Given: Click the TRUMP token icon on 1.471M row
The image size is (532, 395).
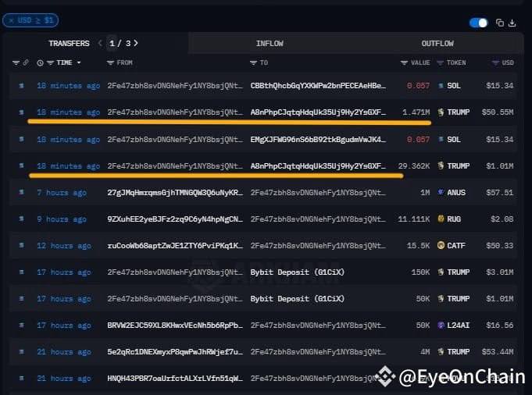Looking at the screenshot, I should (x=441, y=112).
